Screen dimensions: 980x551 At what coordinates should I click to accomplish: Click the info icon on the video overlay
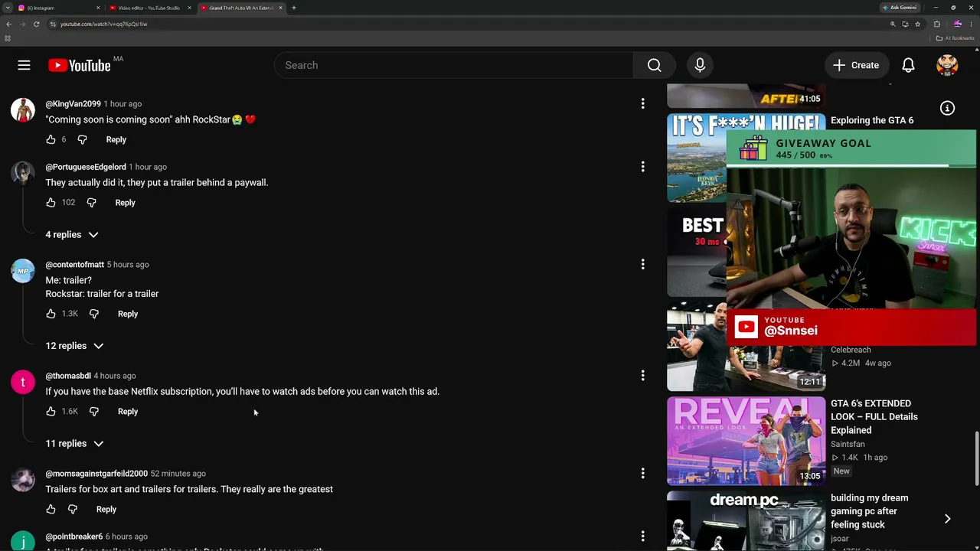point(947,108)
